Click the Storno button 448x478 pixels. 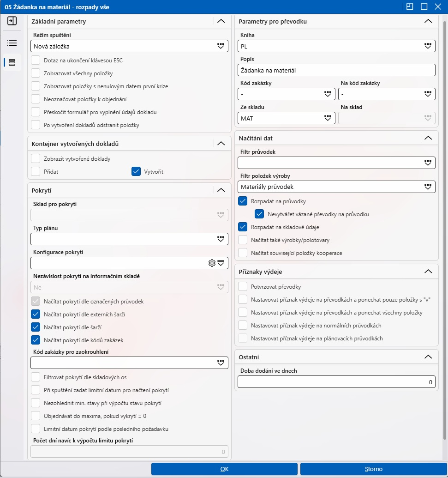(x=373, y=469)
